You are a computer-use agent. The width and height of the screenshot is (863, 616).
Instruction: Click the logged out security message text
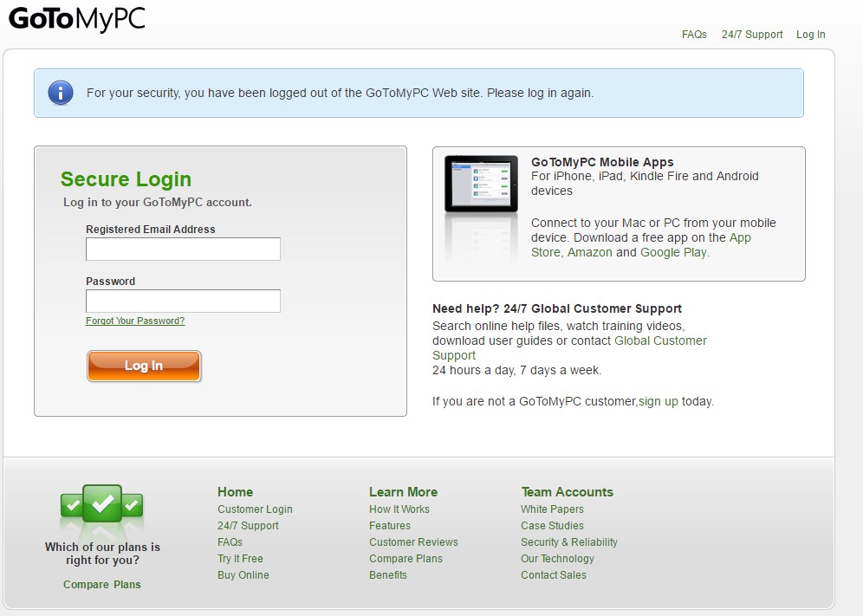(340, 93)
